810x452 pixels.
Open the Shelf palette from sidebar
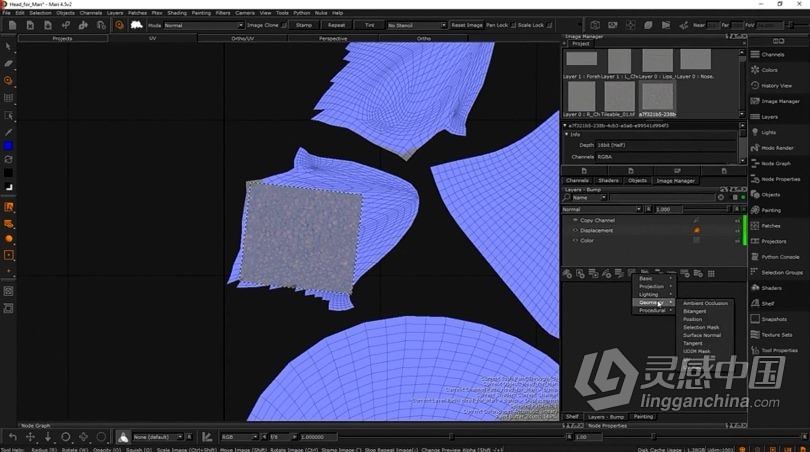(x=763, y=303)
